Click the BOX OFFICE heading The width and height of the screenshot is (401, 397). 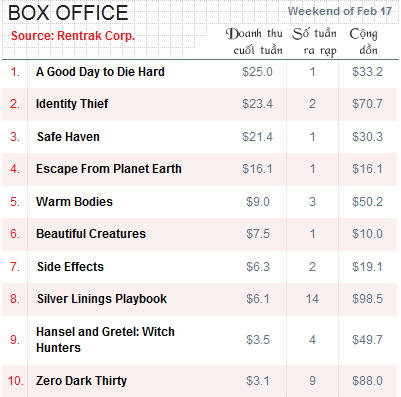point(68,13)
